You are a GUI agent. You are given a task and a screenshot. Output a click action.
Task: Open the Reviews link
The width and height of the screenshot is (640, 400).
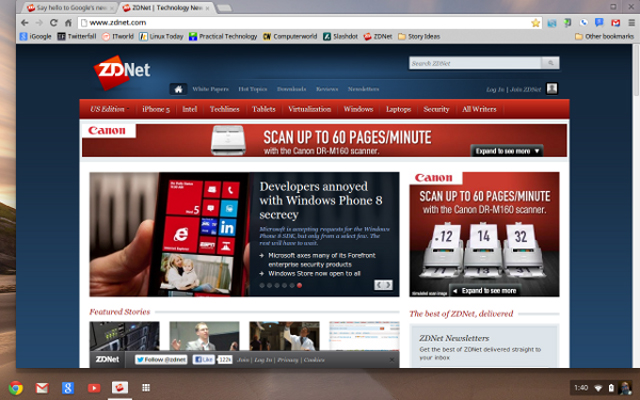(327, 89)
